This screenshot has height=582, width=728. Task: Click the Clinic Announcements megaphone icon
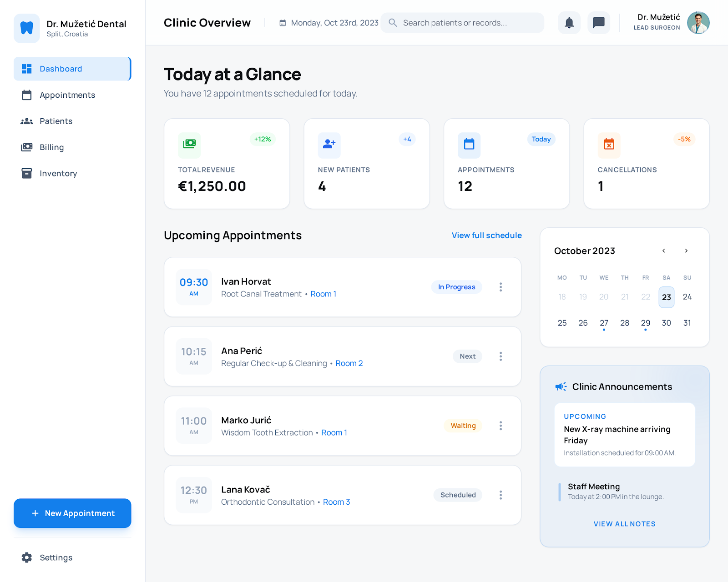point(561,386)
